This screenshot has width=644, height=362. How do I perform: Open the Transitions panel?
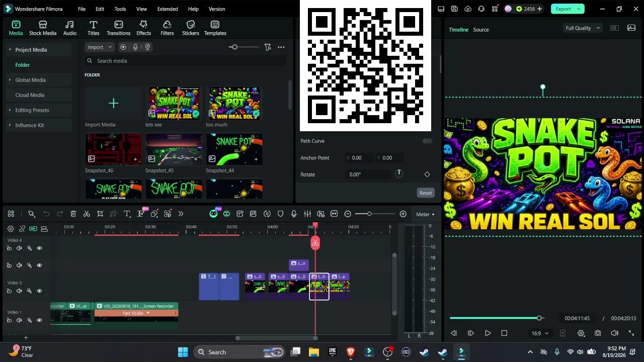point(119,28)
